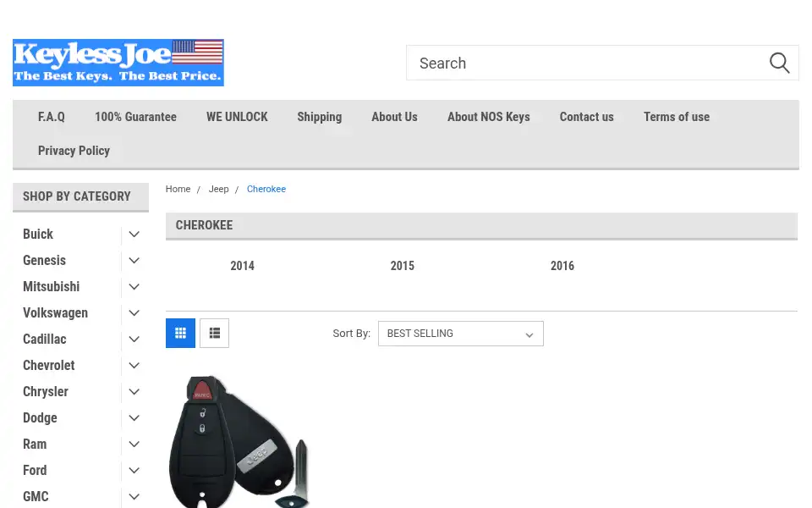The width and height of the screenshot is (812, 508).
Task: Expand the Mitsubishi category chevron
Action: pyautogui.click(x=134, y=287)
